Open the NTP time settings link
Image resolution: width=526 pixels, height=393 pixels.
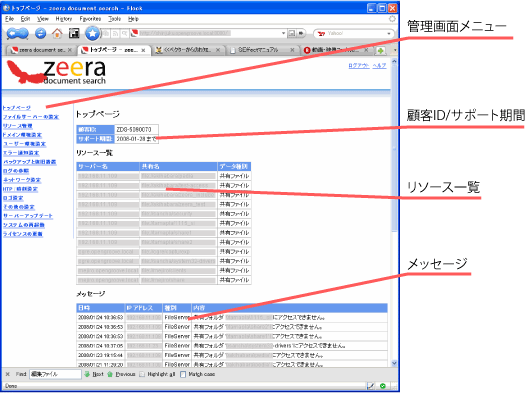[x=20, y=189]
